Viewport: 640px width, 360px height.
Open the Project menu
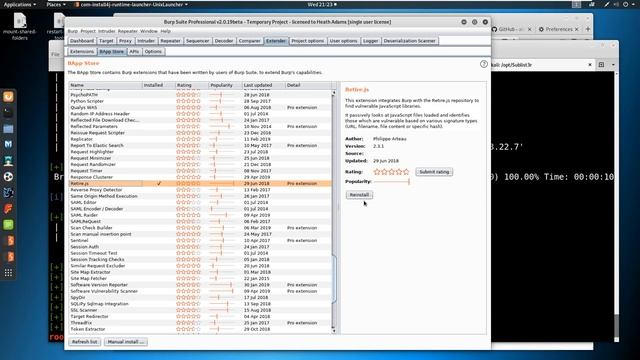pyautogui.click(x=88, y=31)
